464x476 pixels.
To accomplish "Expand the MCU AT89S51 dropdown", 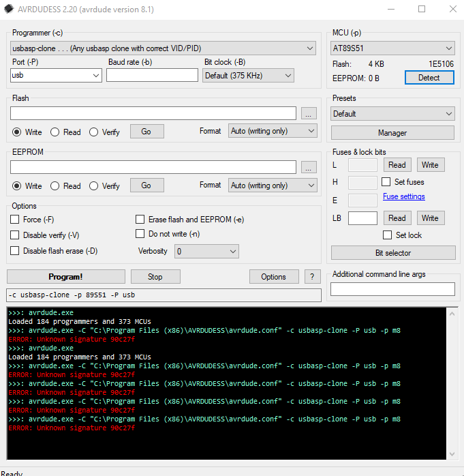I will (x=392, y=48).
